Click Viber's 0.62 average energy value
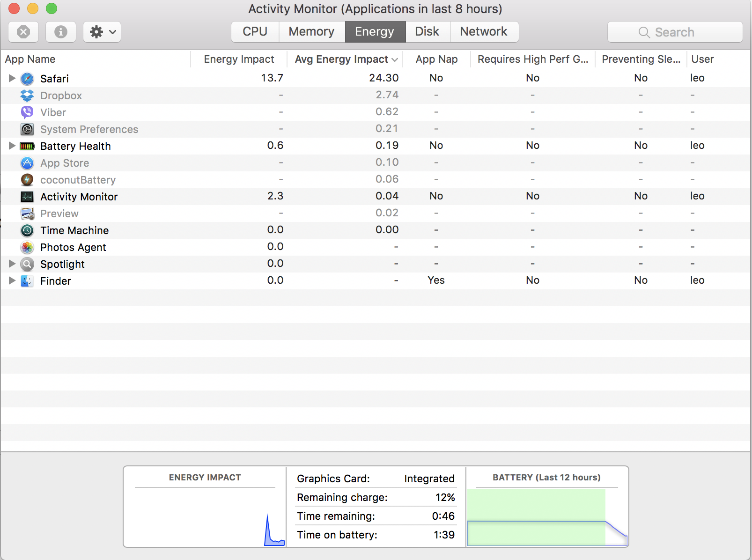The height and width of the screenshot is (560, 752). tap(387, 111)
